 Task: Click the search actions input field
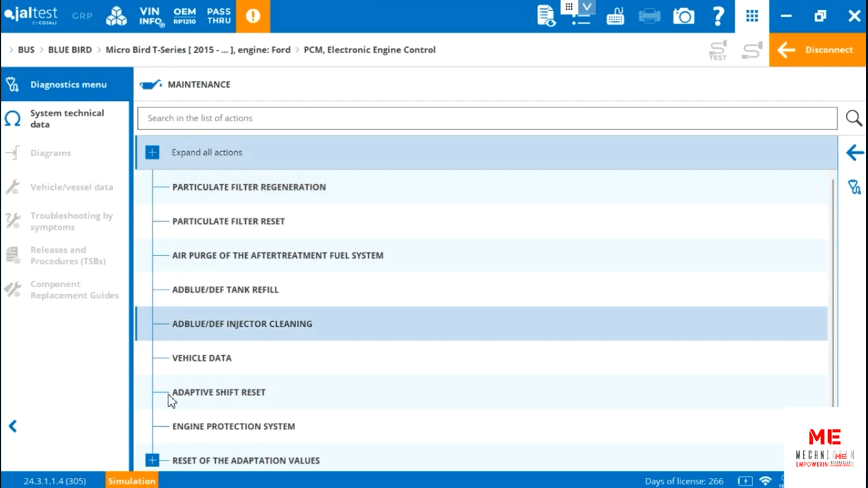pyautogui.click(x=487, y=118)
